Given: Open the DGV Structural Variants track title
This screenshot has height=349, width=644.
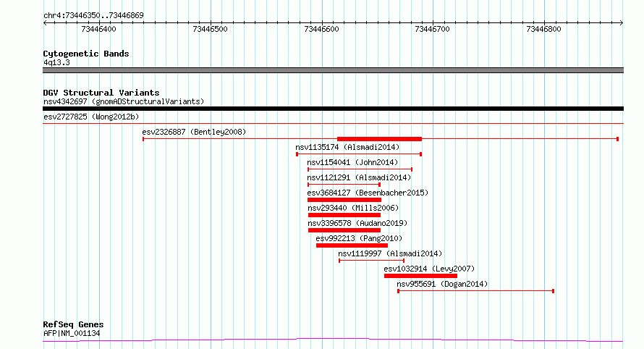Looking at the screenshot, I should (101, 93).
